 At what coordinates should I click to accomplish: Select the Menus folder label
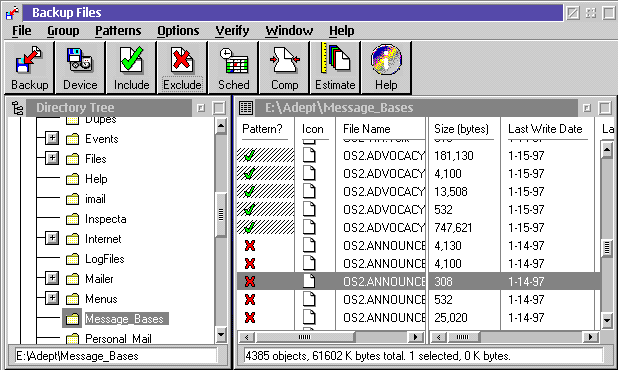coord(101,299)
